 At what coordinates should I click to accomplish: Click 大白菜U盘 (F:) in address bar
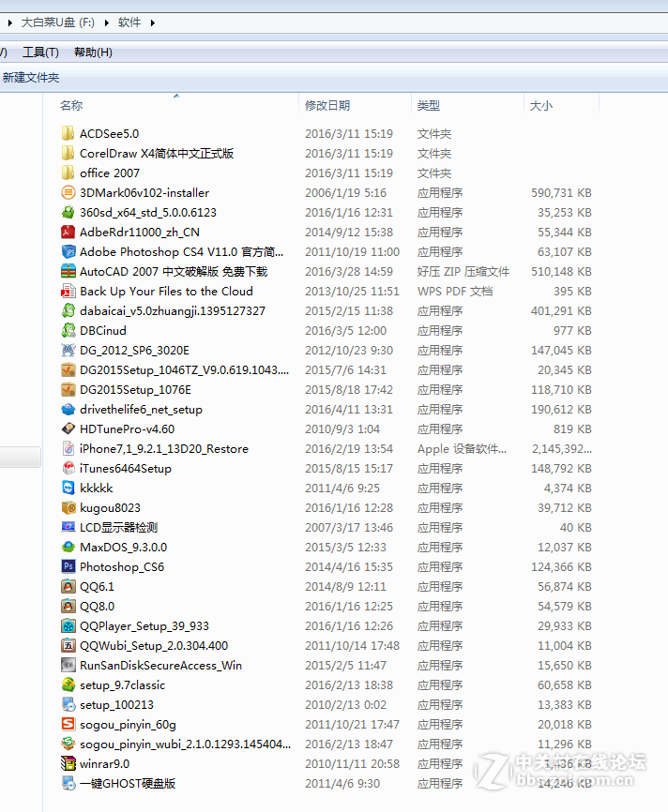tap(57, 23)
